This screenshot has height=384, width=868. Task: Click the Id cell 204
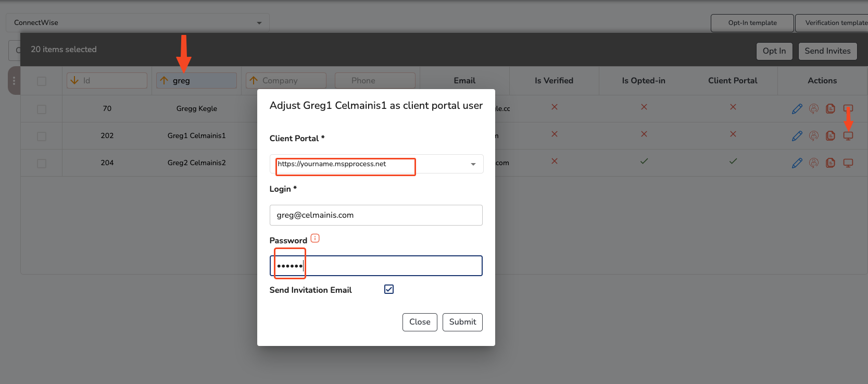[x=107, y=163]
